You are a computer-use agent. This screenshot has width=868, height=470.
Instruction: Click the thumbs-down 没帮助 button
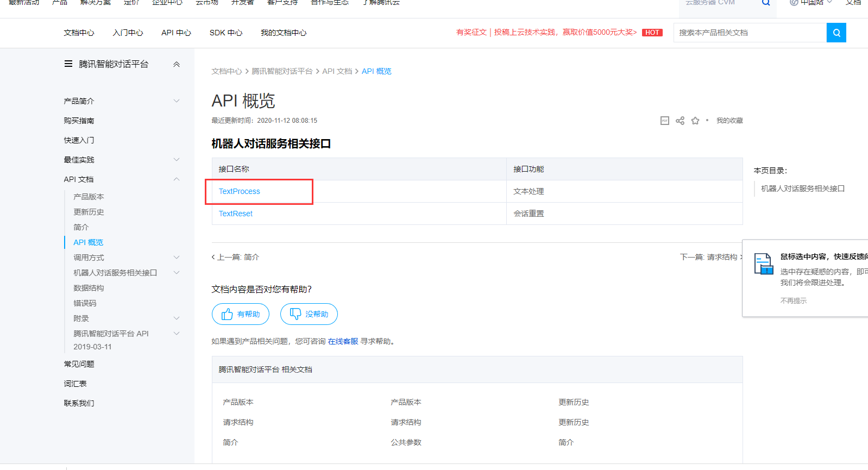[x=309, y=314]
